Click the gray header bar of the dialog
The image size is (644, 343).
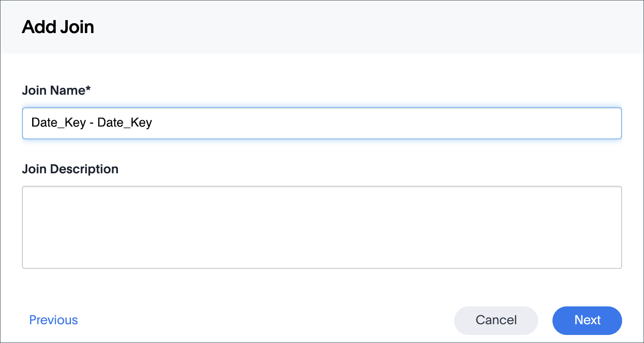click(357, 27)
